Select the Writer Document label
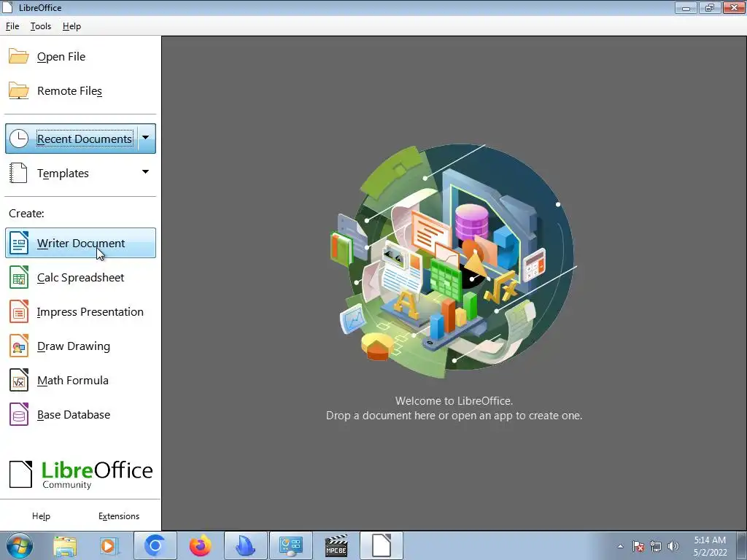The height and width of the screenshot is (560, 747). click(x=81, y=244)
